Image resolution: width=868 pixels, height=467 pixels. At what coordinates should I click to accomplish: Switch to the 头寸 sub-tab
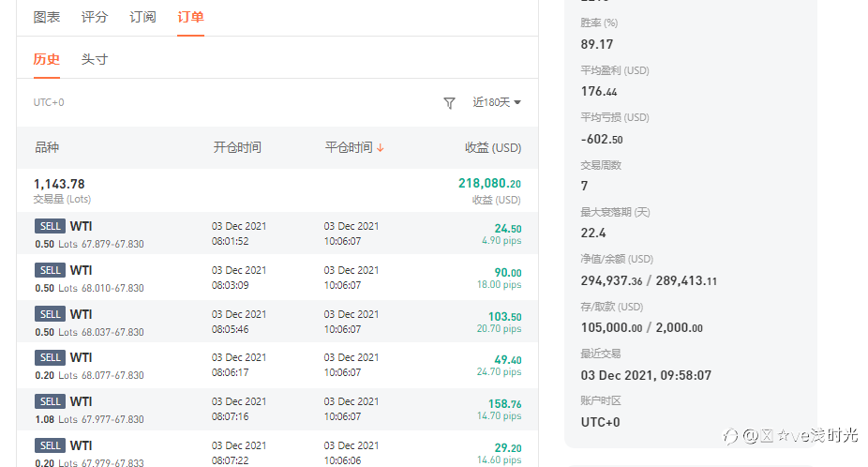point(95,59)
